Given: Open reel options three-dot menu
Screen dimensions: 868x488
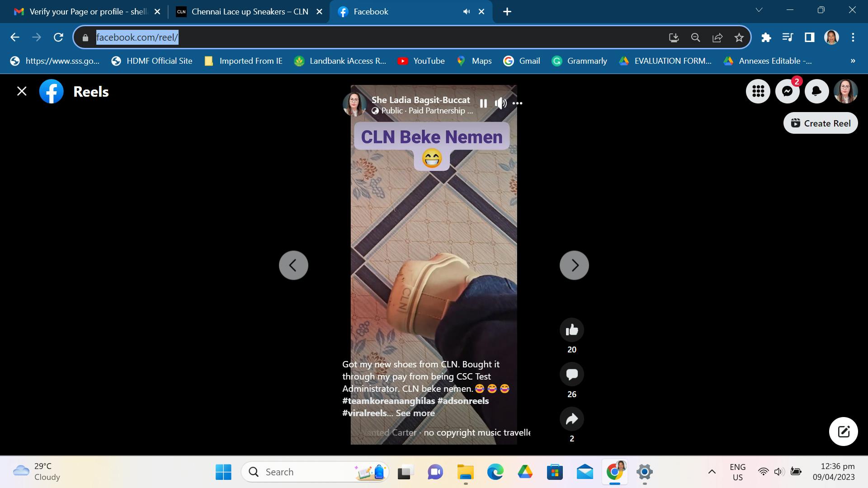Looking at the screenshot, I should [x=517, y=103].
